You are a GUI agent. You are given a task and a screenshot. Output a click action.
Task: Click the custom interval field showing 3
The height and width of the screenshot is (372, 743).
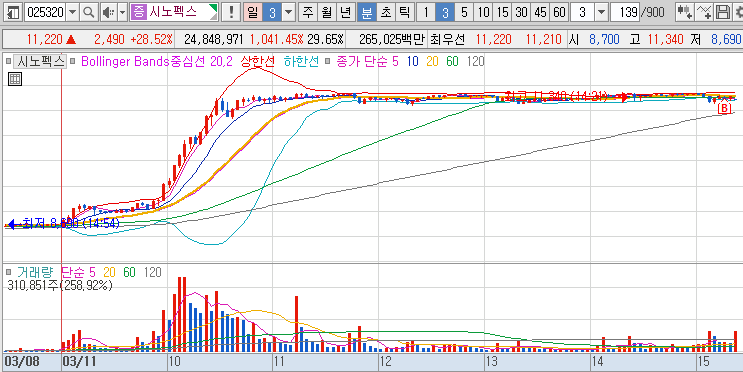[582, 12]
